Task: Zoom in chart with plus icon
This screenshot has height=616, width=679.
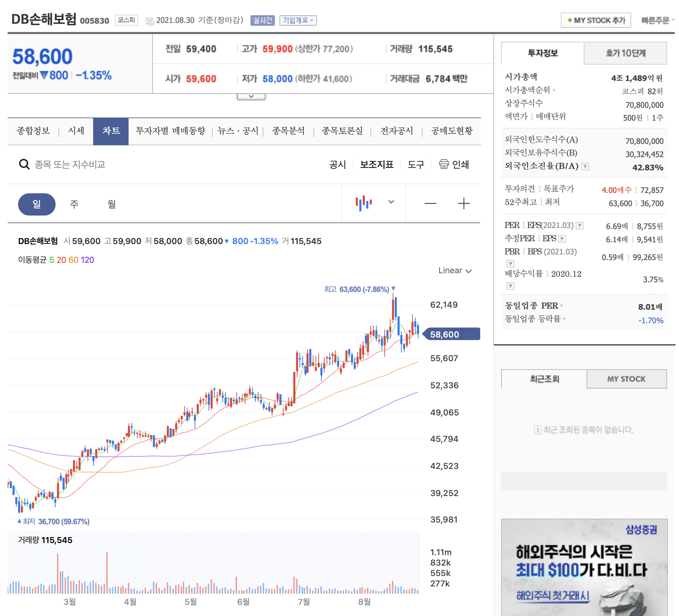Action: coord(464,203)
